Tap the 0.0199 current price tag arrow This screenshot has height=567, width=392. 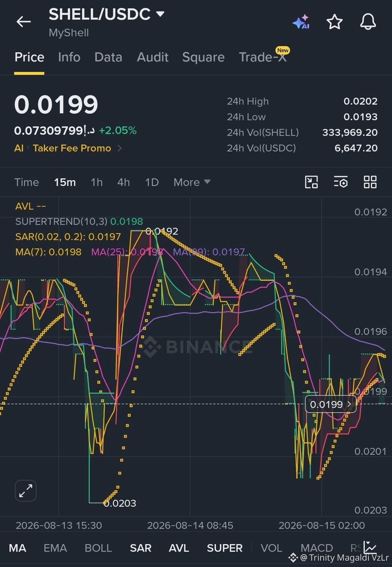pyautogui.click(x=350, y=404)
